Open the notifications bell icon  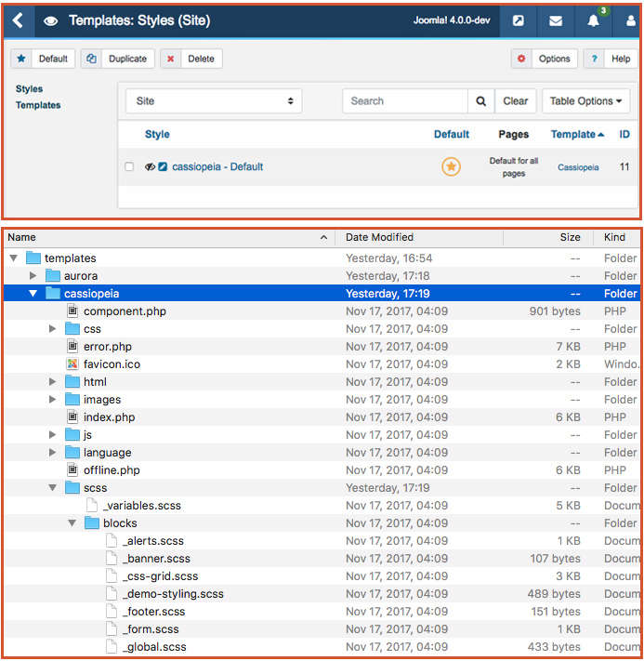pyautogui.click(x=594, y=20)
